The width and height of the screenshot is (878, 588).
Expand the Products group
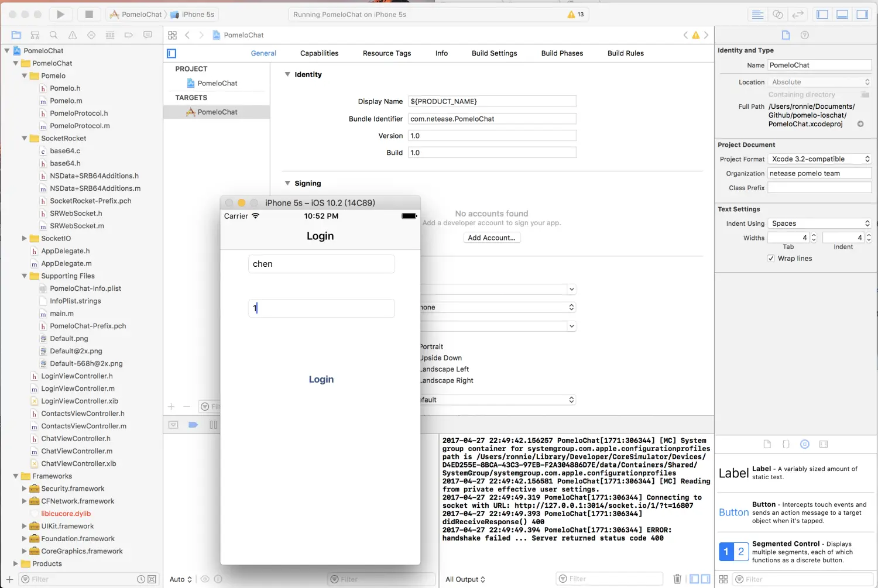pyautogui.click(x=16, y=563)
